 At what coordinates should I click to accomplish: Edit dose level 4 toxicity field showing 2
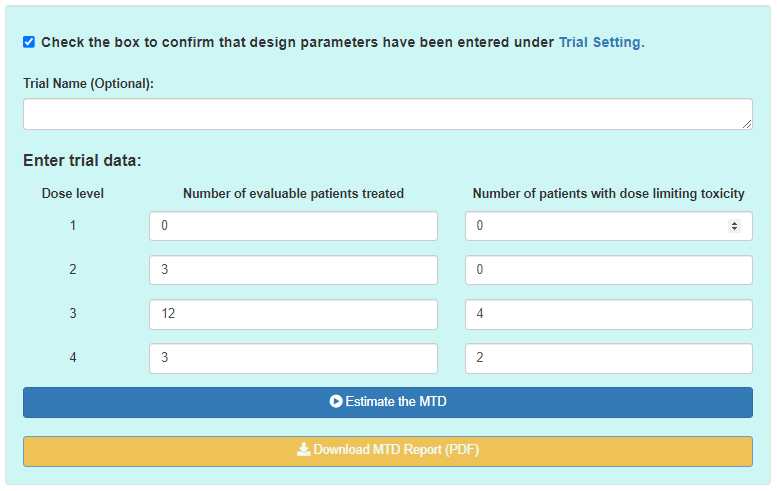point(608,358)
